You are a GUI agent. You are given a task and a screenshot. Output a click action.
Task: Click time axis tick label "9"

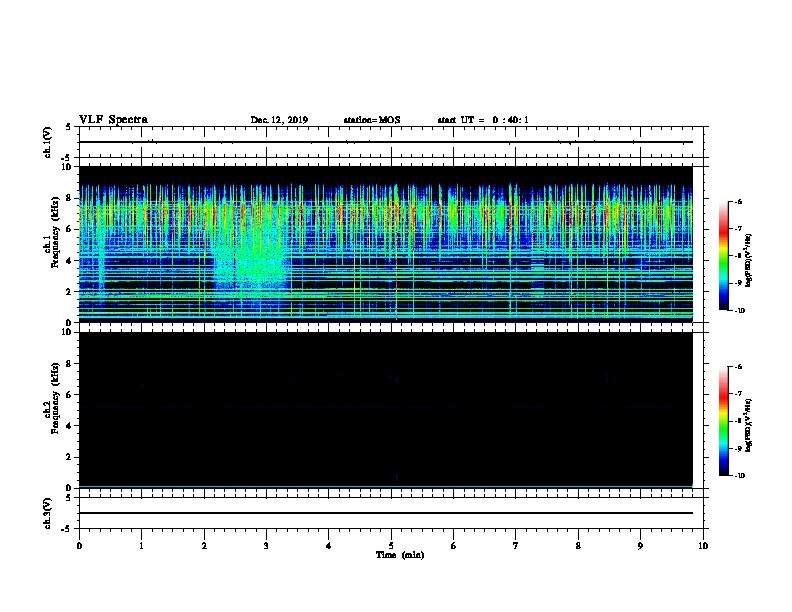pos(640,546)
